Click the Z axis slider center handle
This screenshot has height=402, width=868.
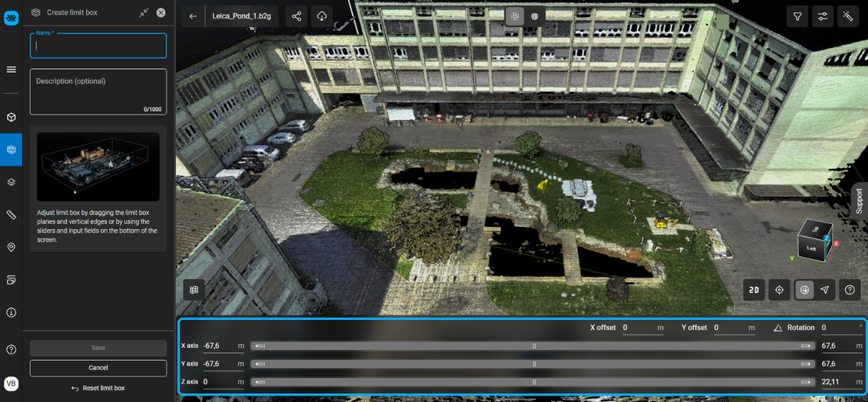tap(534, 382)
